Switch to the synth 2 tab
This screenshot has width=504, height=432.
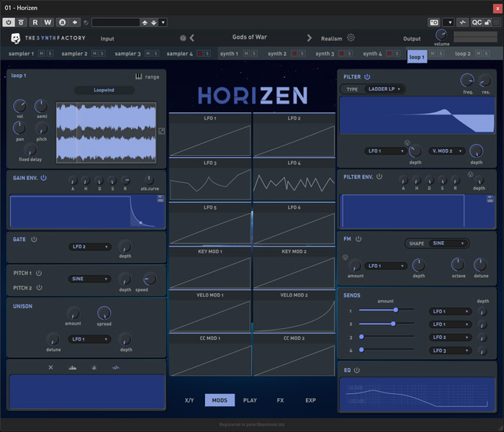click(277, 54)
